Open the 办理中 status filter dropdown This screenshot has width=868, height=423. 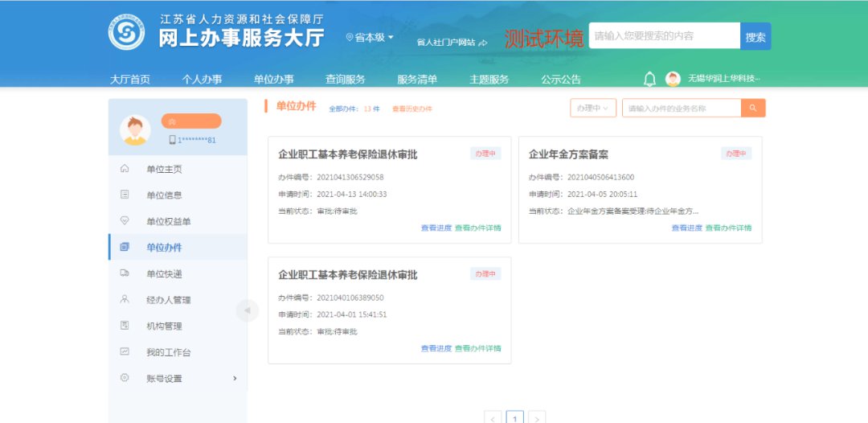(x=593, y=108)
